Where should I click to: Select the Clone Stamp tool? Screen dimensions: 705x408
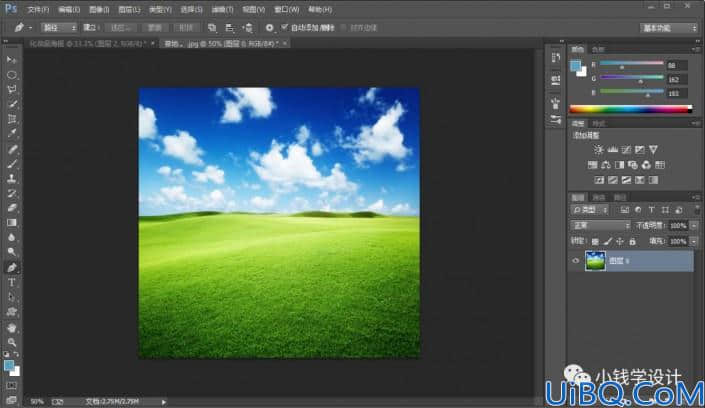(12, 179)
